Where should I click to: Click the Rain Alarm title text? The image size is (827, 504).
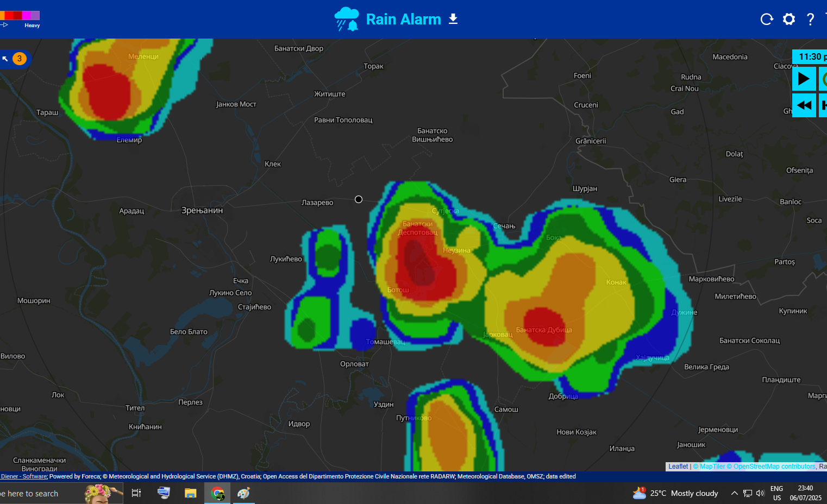click(404, 19)
